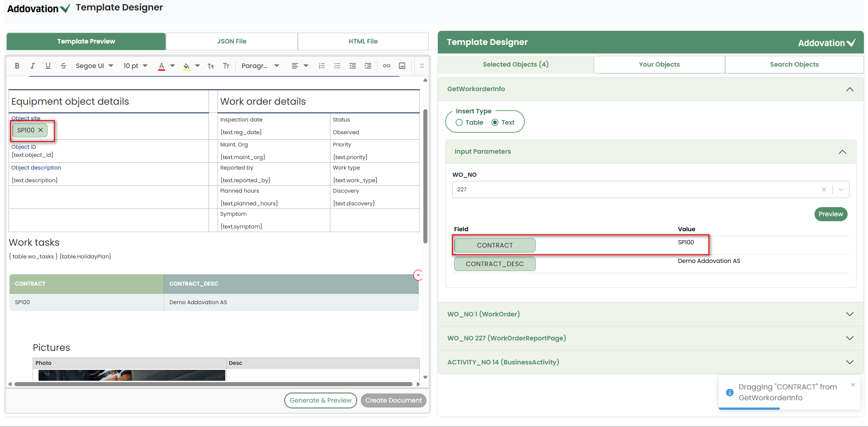Image resolution: width=868 pixels, height=427 pixels.
Task: Click the Preview button
Action: pyautogui.click(x=830, y=214)
